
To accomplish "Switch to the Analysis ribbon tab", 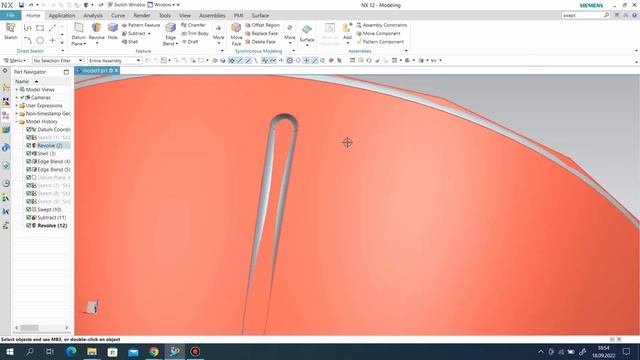I will (93, 15).
